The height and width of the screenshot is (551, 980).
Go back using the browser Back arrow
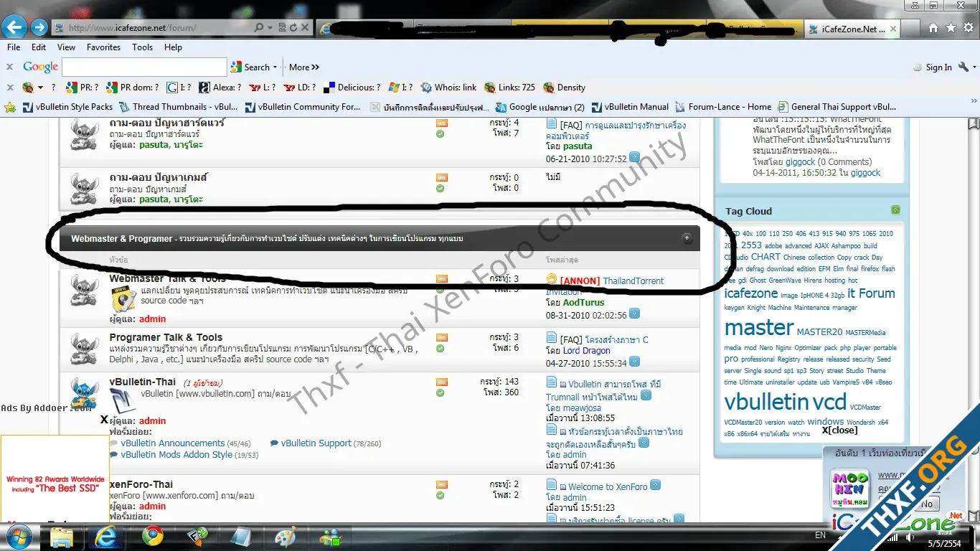pos(15,28)
